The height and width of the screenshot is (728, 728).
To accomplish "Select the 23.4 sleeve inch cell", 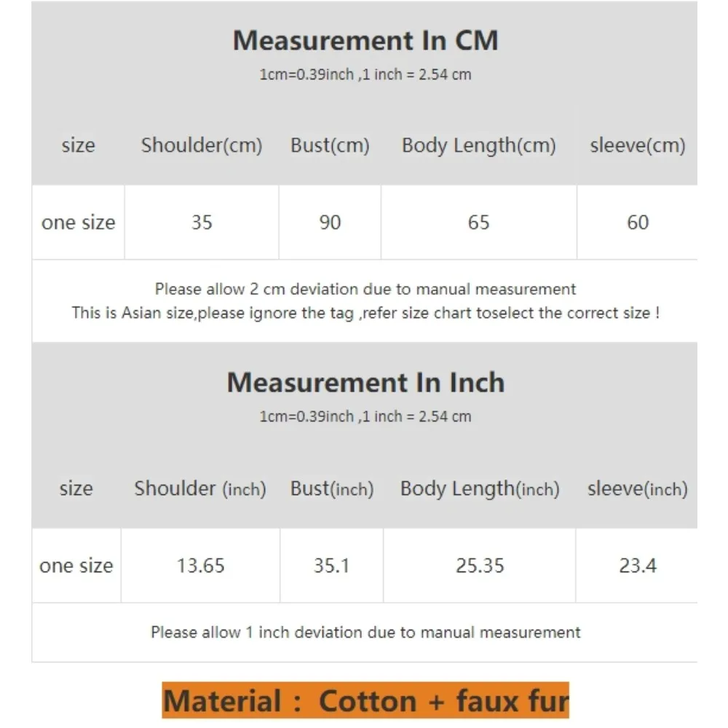I will click(x=638, y=566).
